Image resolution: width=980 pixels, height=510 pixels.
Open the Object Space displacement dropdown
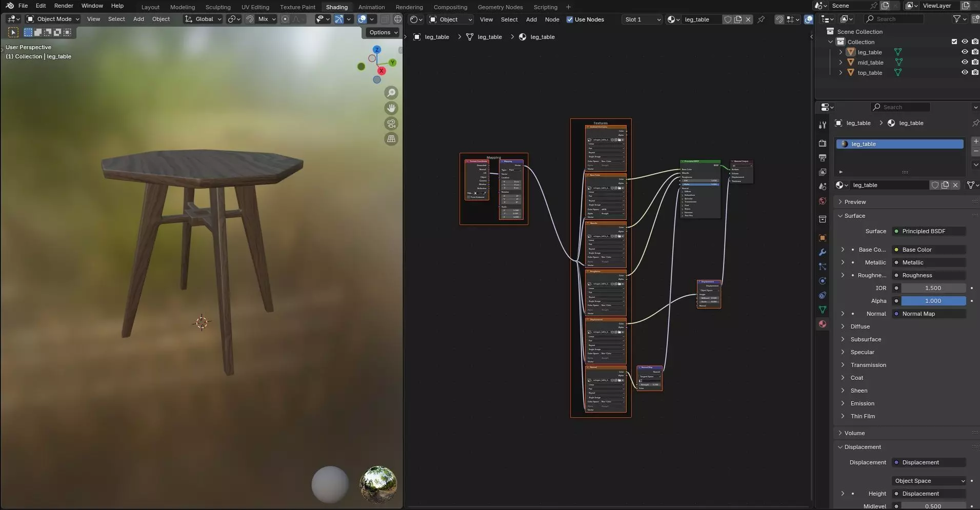pos(929,481)
